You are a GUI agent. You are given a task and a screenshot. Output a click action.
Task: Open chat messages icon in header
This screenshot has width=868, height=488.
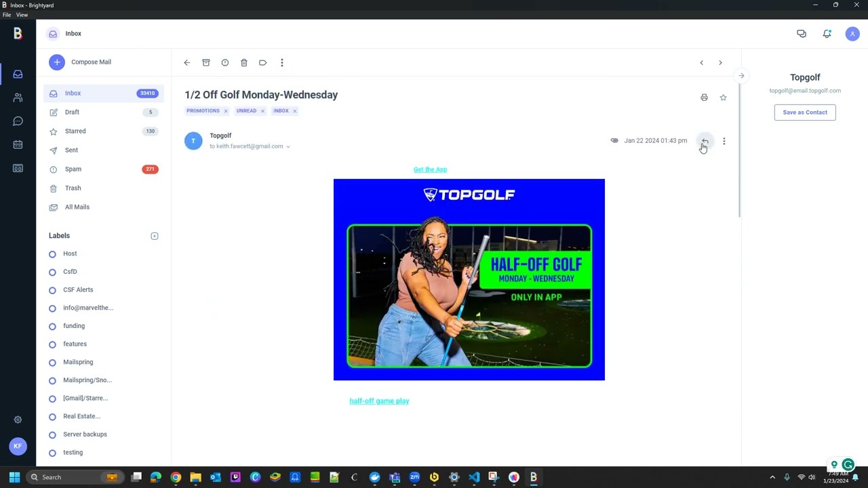click(x=802, y=34)
